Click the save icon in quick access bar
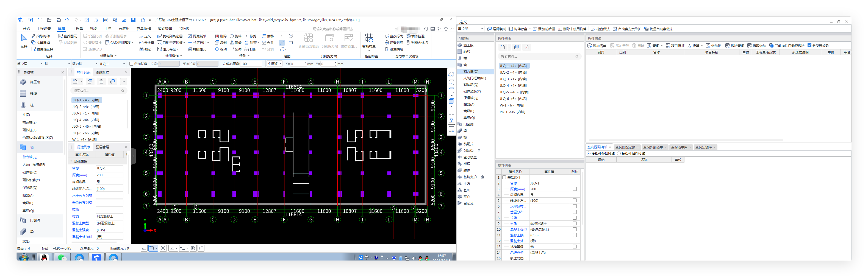This screenshot has width=868, height=277. point(59,20)
